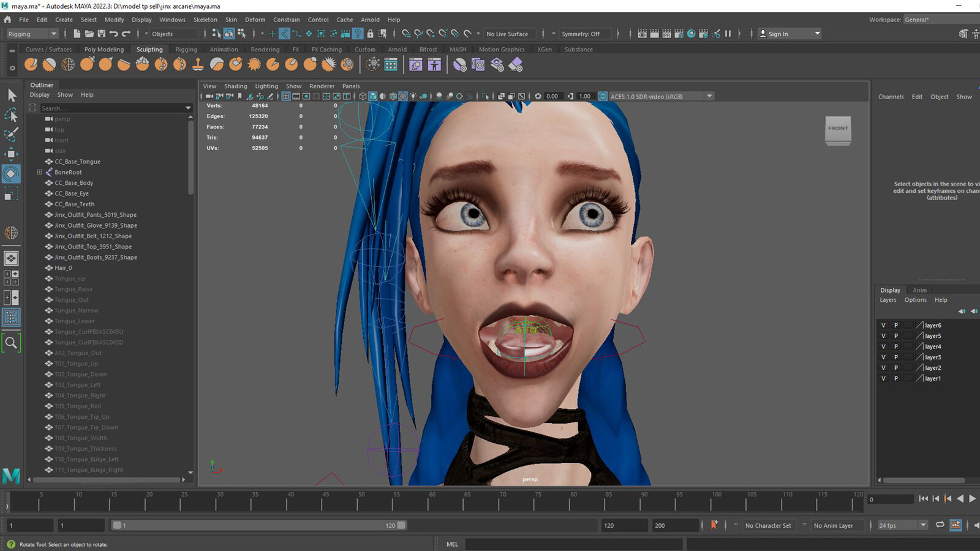The height and width of the screenshot is (551, 980).
Task: Toggle visibility V of layer5
Action: click(883, 335)
